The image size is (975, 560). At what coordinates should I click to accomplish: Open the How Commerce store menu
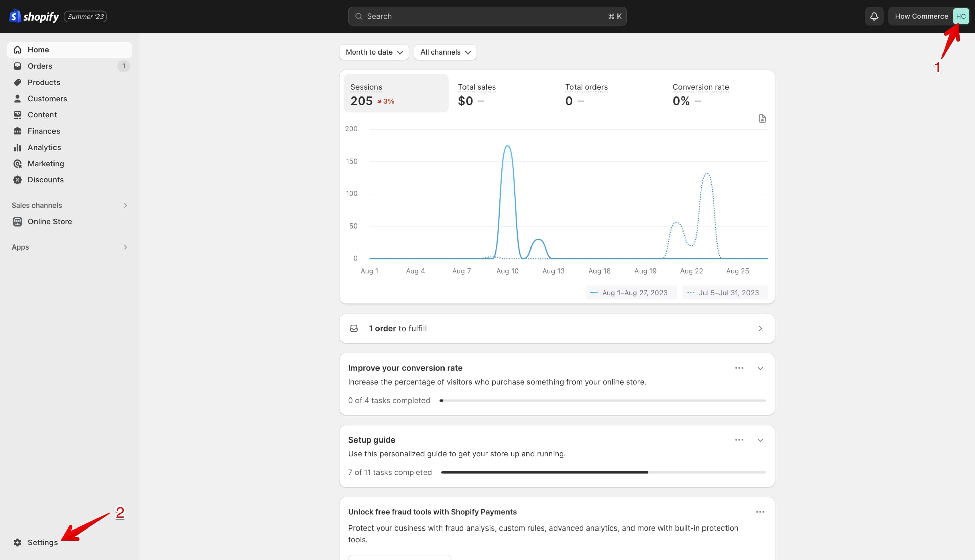pyautogui.click(x=929, y=16)
